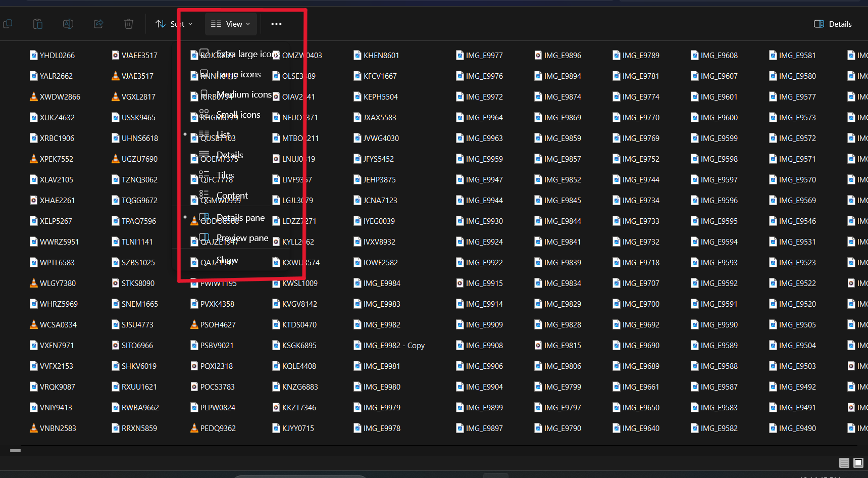Open the See more ellipsis menu
This screenshot has width=868, height=478.
click(276, 24)
